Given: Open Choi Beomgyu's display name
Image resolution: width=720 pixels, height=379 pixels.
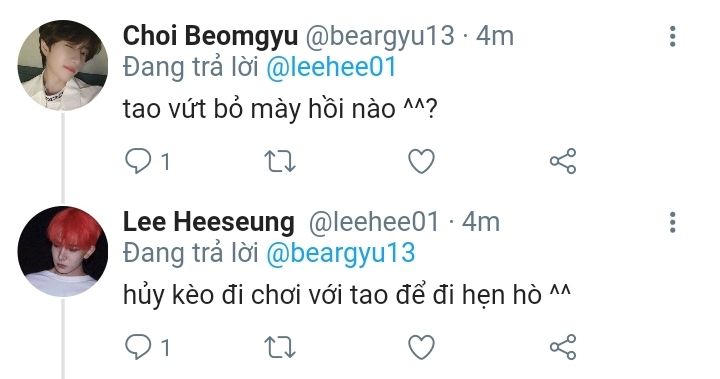Looking at the screenshot, I should [x=210, y=35].
